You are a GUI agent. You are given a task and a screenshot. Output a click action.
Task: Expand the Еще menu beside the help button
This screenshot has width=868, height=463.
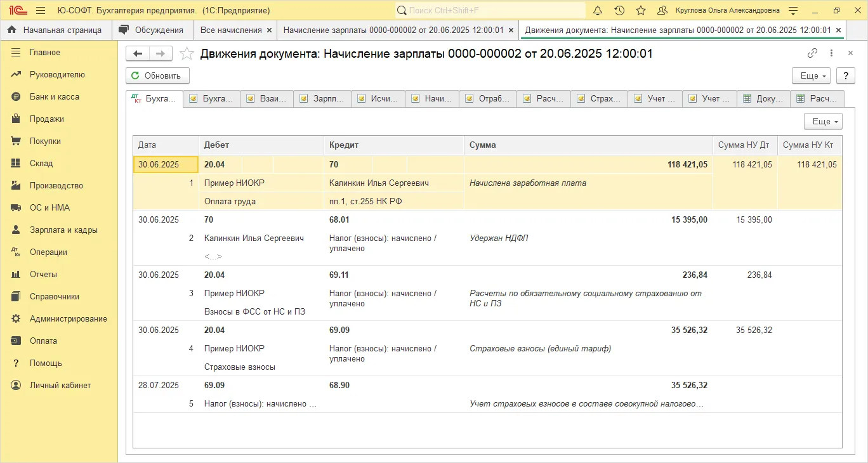(812, 75)
